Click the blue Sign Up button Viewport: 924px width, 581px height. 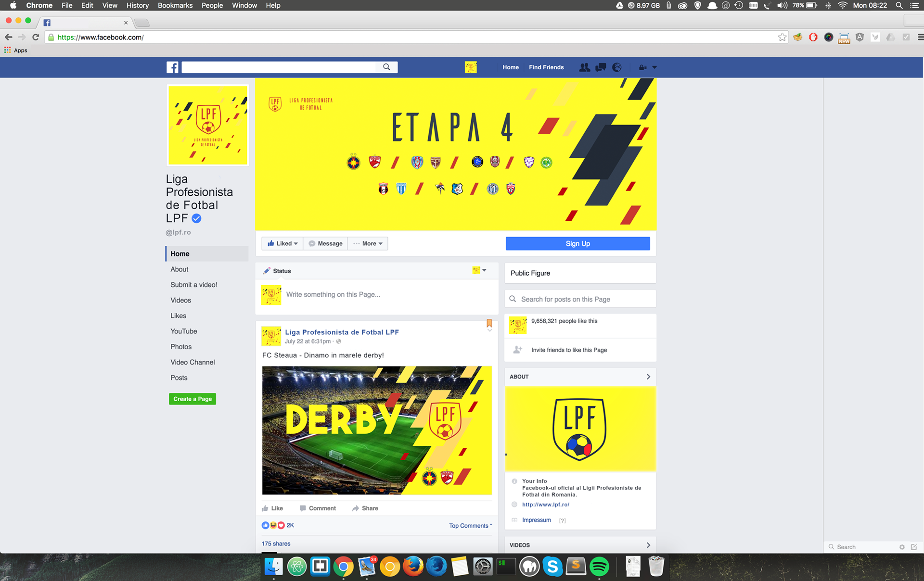[x=577, y=243]
